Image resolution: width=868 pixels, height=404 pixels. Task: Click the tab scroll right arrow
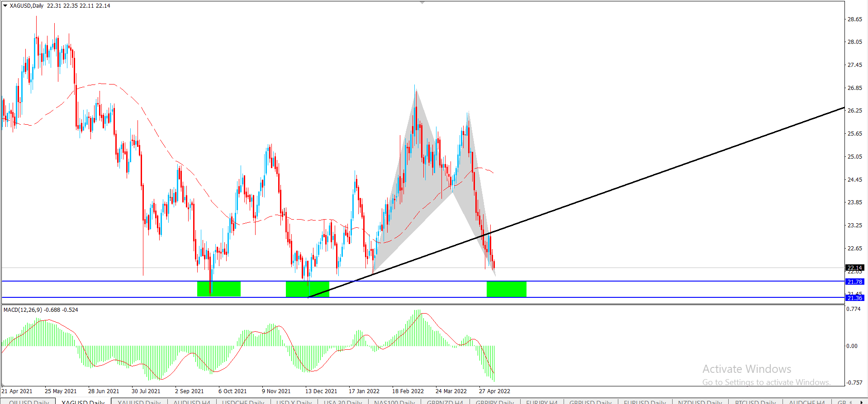tap(862, 402)
